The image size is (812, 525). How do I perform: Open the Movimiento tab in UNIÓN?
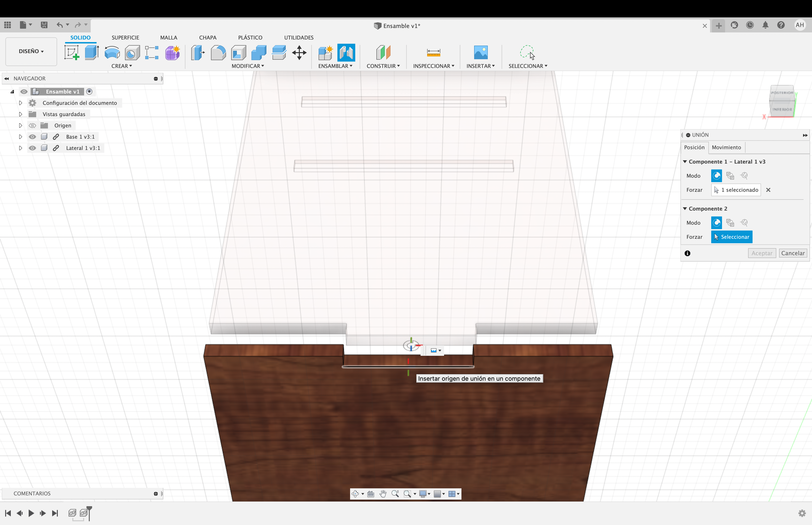click(726, 147)
